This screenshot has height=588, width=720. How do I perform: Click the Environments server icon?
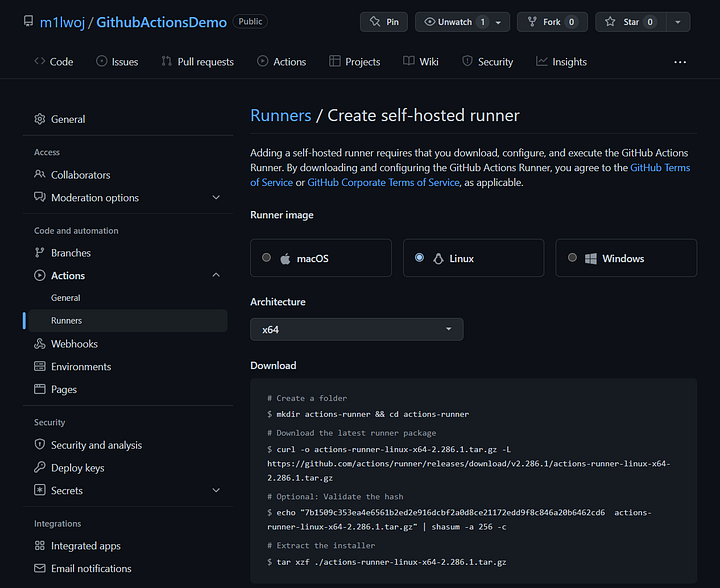pyautogui.click(x=40, y=366)
